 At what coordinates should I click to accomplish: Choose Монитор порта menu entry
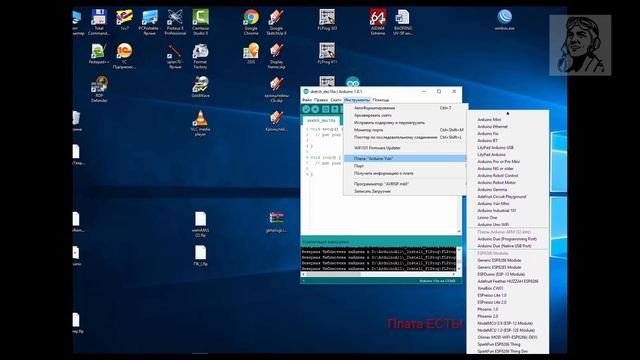click(404, 130)
